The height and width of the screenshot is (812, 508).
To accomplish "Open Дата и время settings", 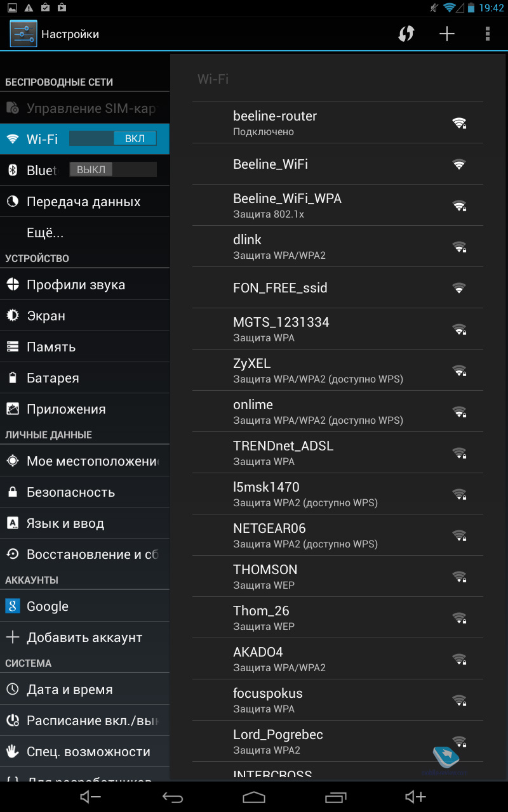I will [84, 690].
